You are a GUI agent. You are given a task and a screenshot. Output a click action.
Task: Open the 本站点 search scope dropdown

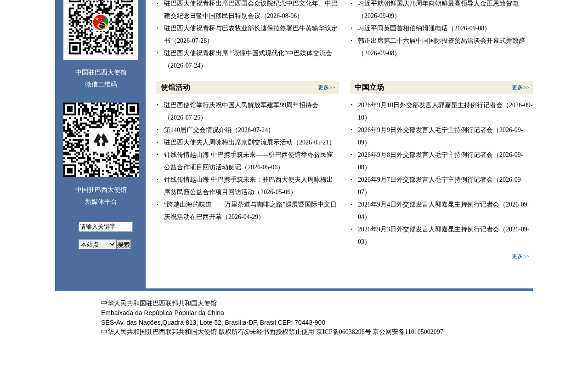(97, 244)
